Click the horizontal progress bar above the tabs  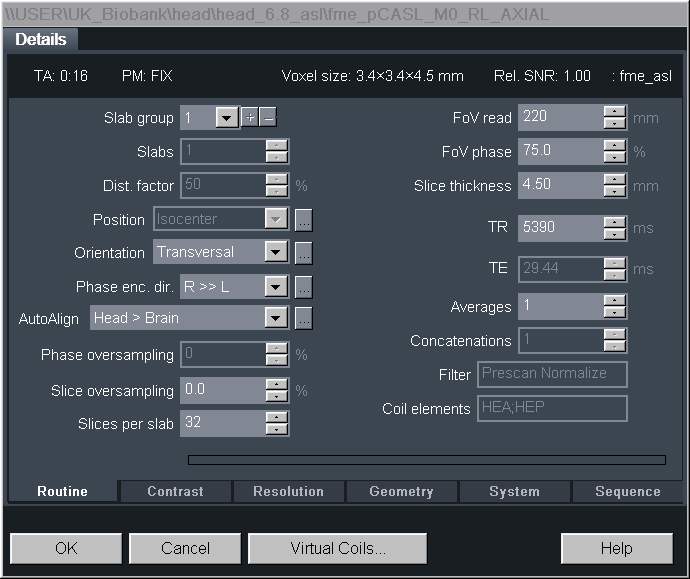tap(426, 460)
